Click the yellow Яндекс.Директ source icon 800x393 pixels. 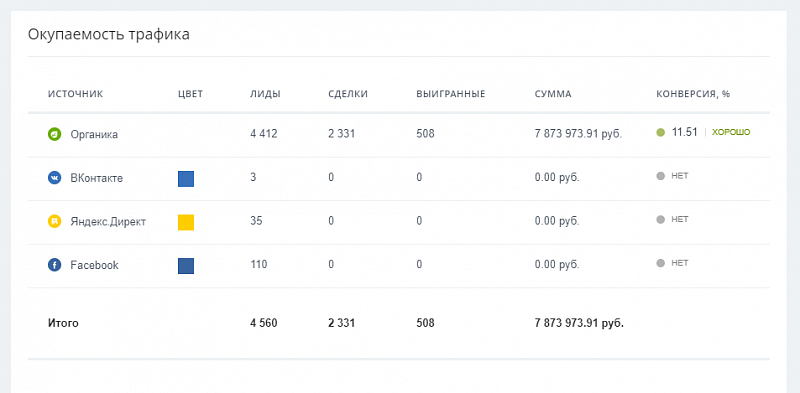click(x=55, y=222)
